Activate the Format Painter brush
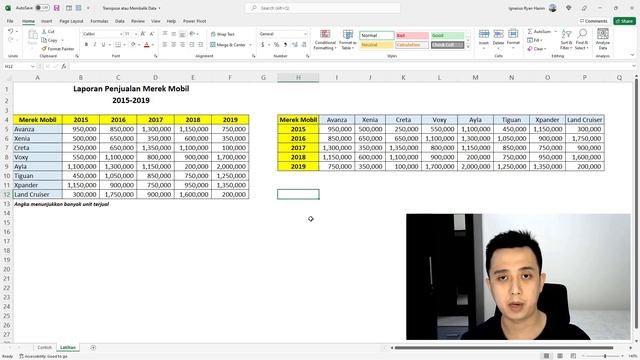This screenshot has height=360, width=640. point(44,49)
